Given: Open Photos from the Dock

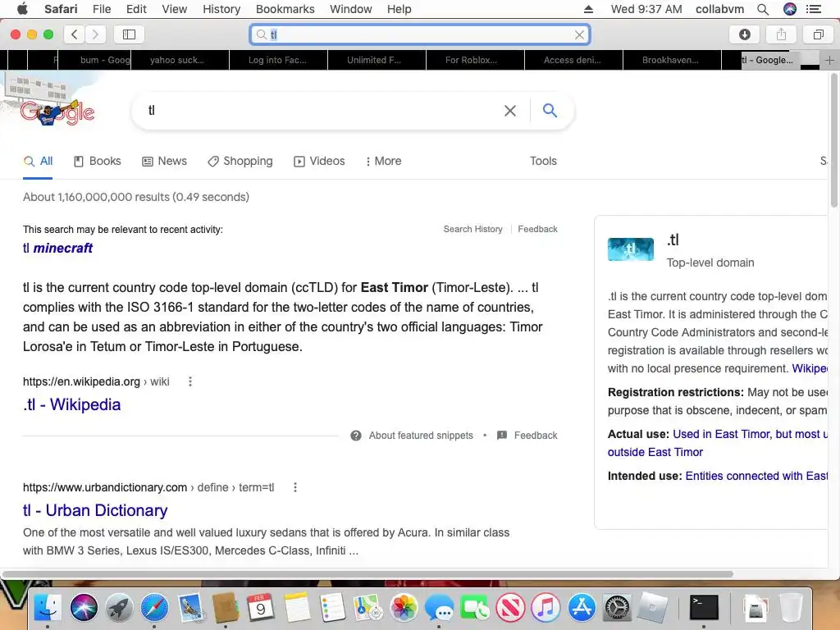Looking at the screenshot, I should (x=404, y=608).
